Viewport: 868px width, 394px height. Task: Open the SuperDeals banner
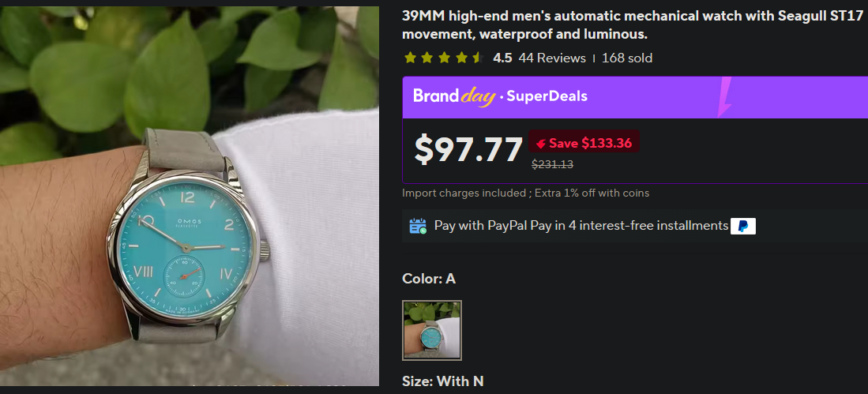tap(635, 97)
